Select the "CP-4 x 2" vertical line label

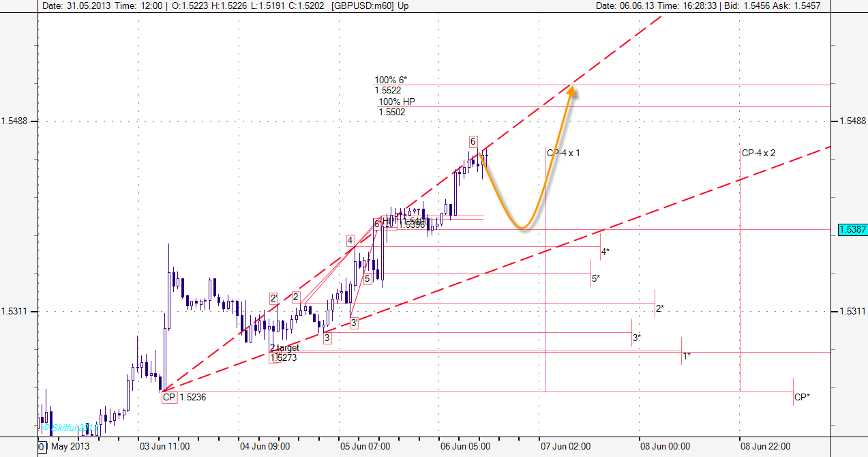759,153
